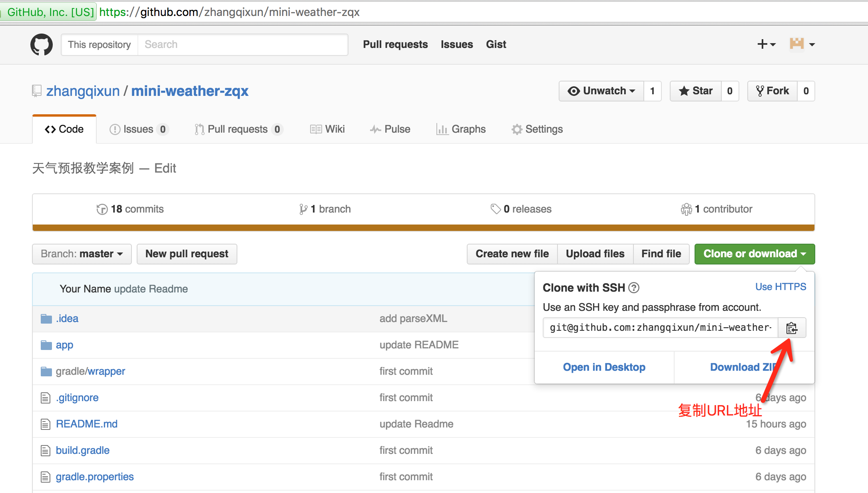
Task: Open the .idea folder link
Action: (x=67, y=319)
